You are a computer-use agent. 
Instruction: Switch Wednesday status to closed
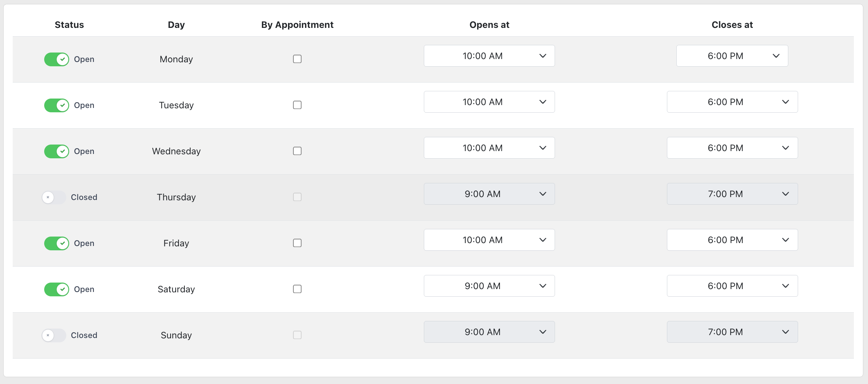(57, 151)
